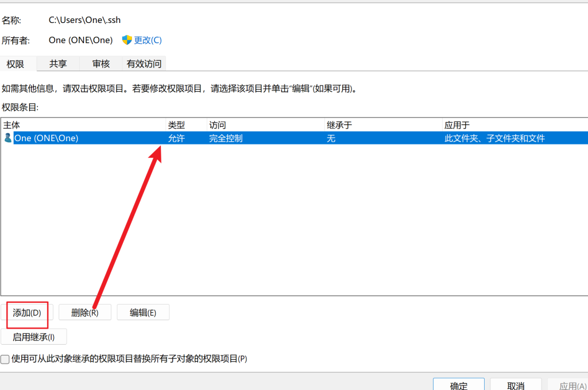Click the 删除(R) button
The width and height of the screenshot is (588, 390).
coord(84,313)
